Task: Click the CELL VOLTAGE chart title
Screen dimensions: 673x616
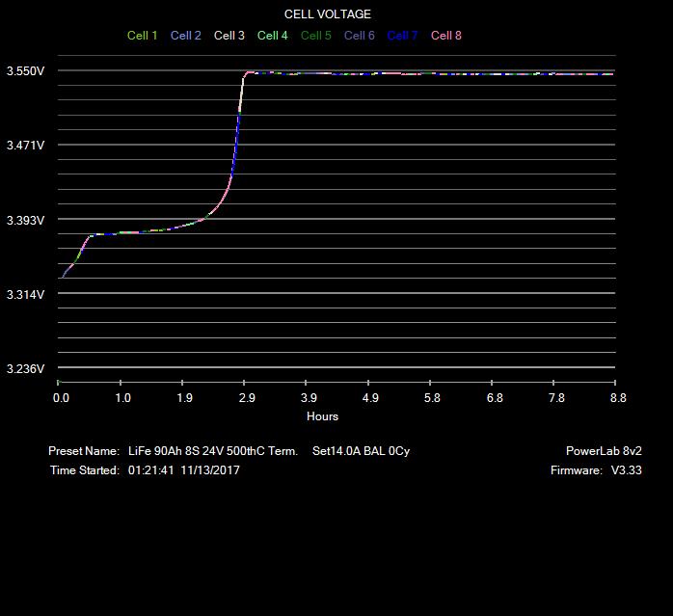Action: tap(328, 14)
